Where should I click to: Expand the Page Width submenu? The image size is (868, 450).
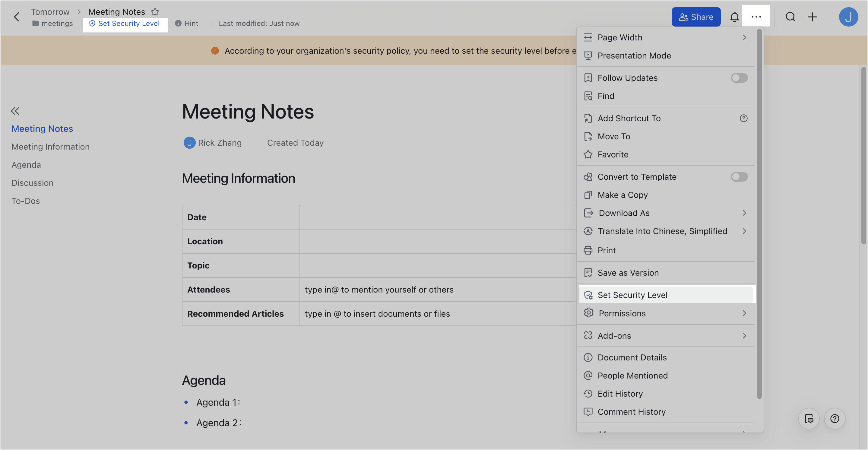(745, 37)
